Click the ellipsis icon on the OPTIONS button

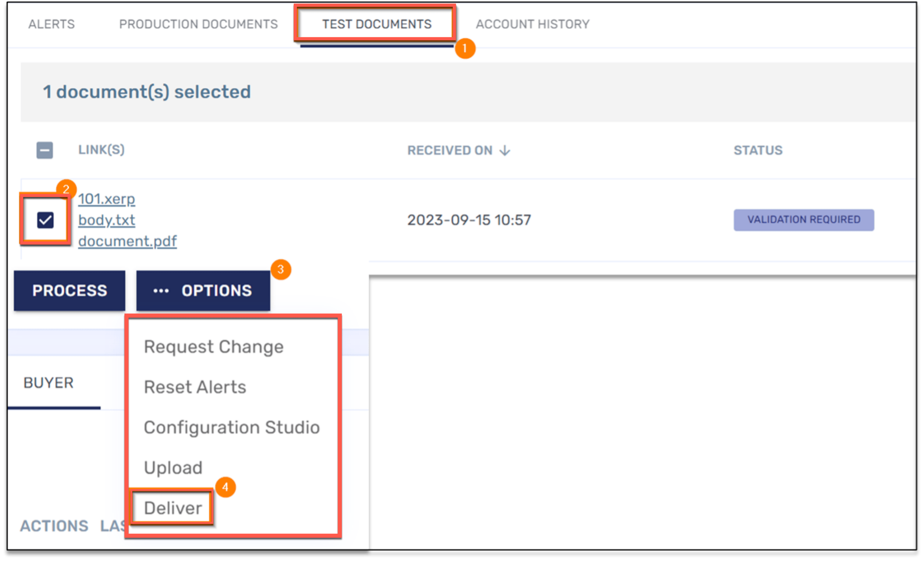(161, 291)
